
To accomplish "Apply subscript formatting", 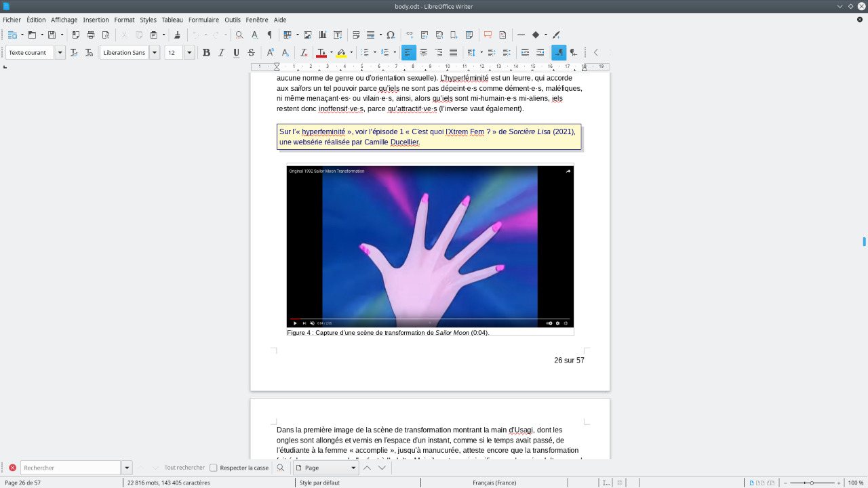I will point(285,52).
